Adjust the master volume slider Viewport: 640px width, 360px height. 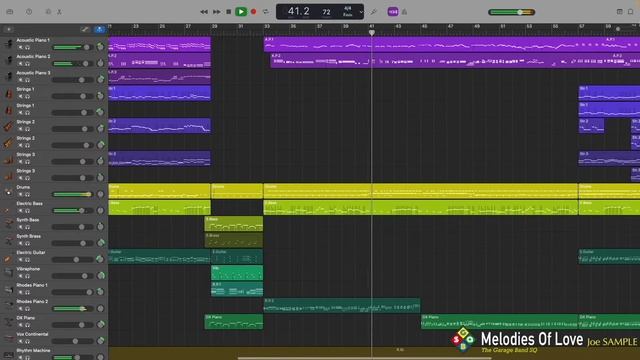tap(511, 12)
